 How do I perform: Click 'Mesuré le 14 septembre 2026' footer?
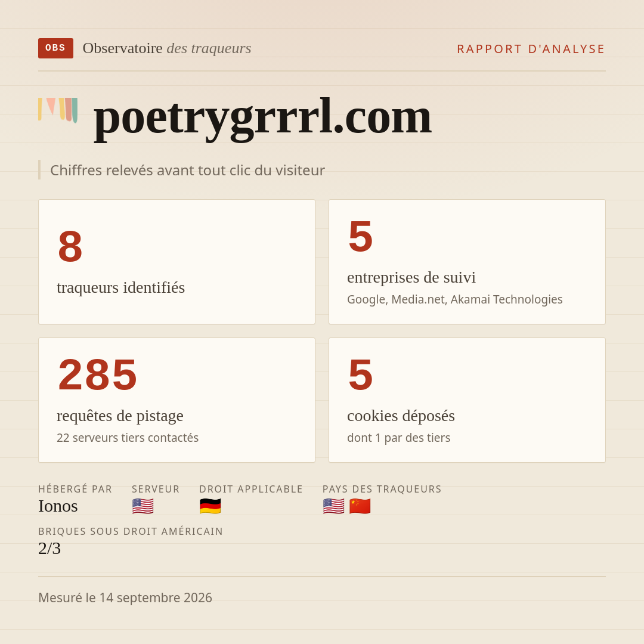click(125, 597)
